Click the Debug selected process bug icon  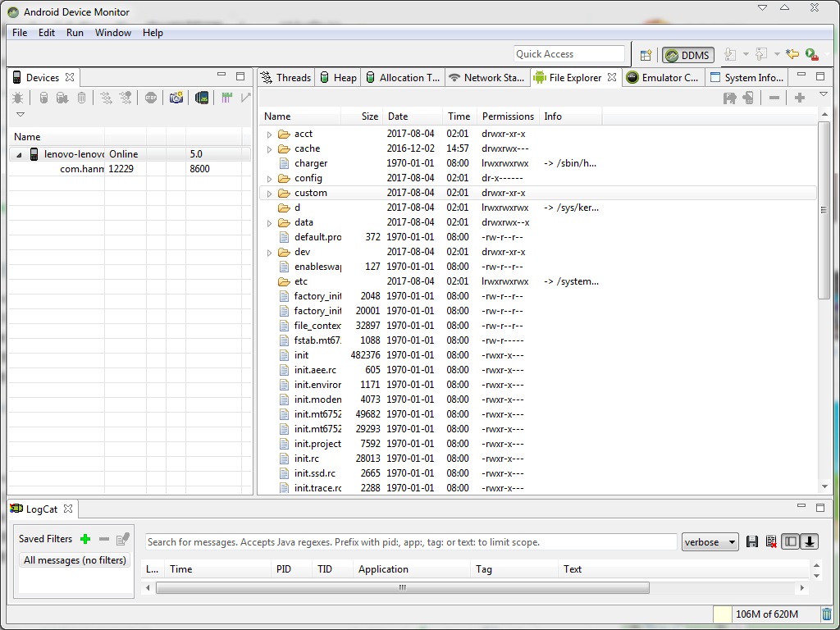[x=18, y=98]
